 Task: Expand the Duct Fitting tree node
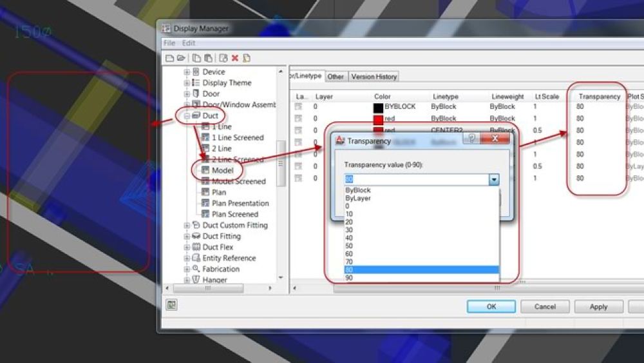pos(187,237)
